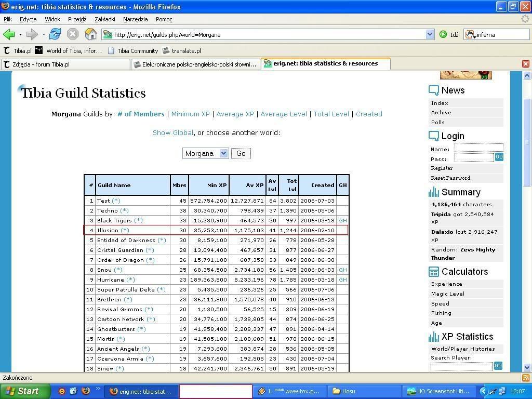The width and height of the screenshot is (532, 399).
Task: Open the Magic Level calculator link
Action: point(448,294)
